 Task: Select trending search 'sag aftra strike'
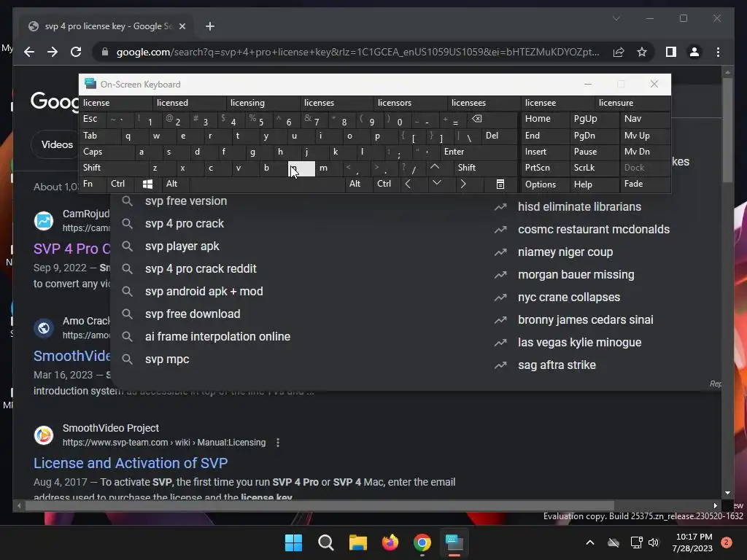(x=557, y=365)
